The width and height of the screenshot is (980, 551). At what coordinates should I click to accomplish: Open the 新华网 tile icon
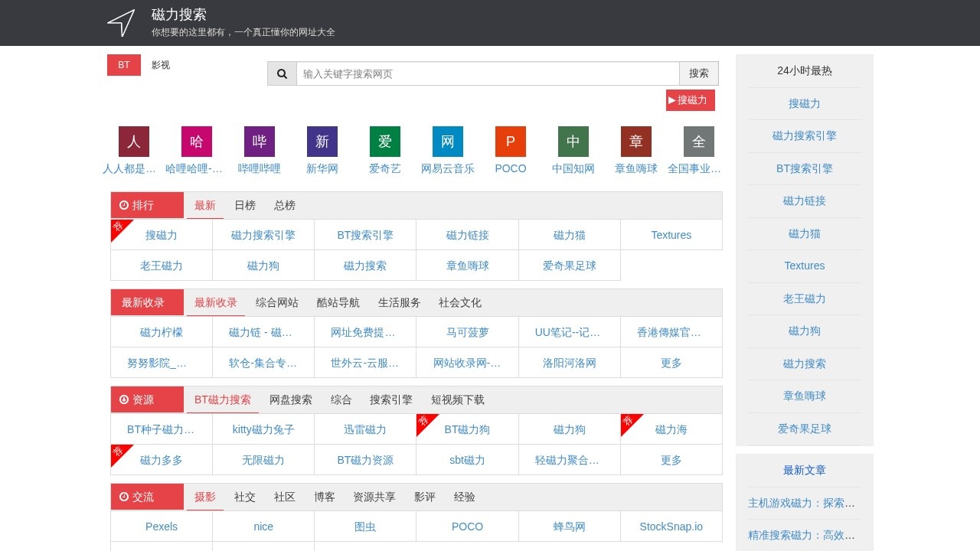[x=322, y=142]
